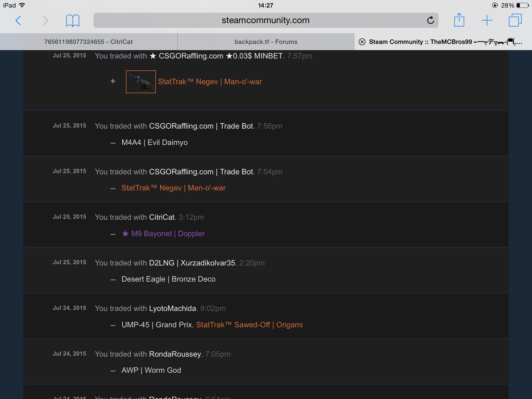Open the M4A4 Evil Daimyo item
The width and height of the screenshot is (532, 399).
point(155,143)
